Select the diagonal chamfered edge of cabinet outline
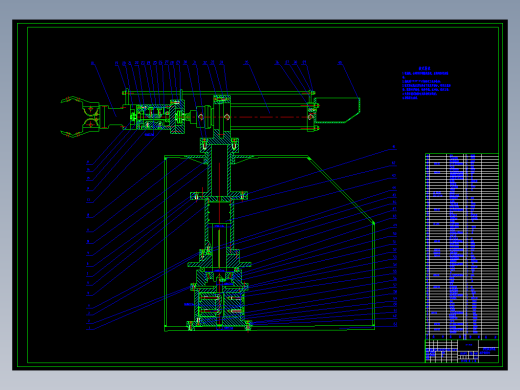Screen dimensions: 520x390 [x=341, y=190]
